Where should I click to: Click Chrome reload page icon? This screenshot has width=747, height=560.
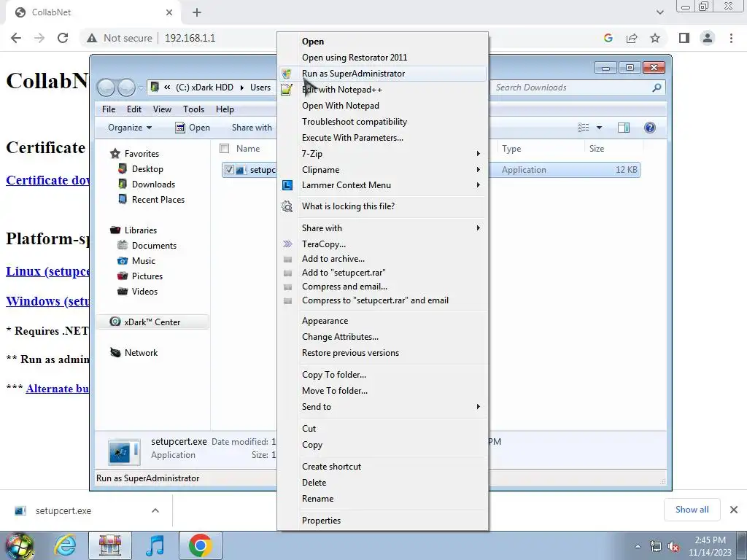pyautogui.click(x=63, y=38)
